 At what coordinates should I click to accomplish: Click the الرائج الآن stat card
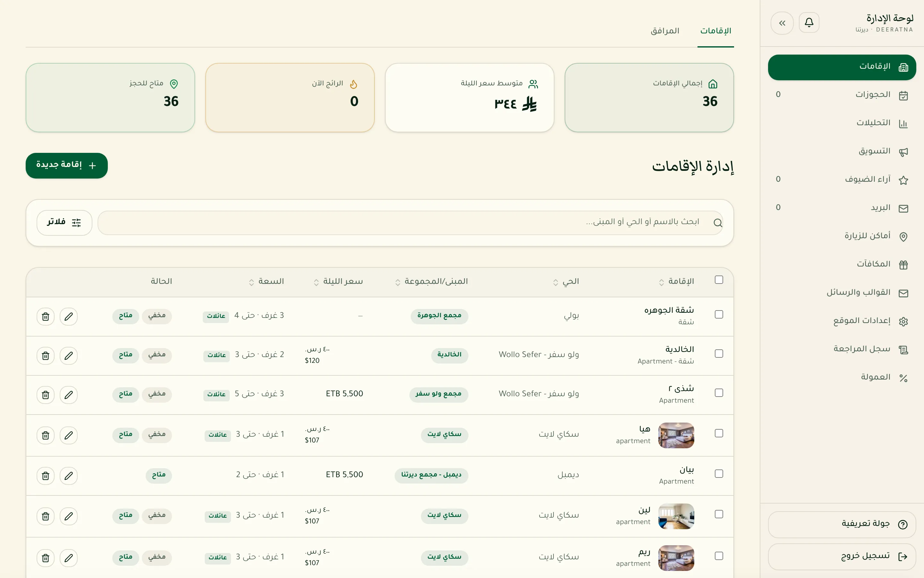pyautogui.click(x=290, y=98)
